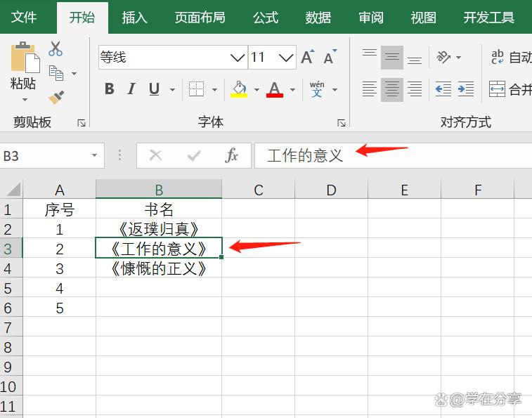Switch to the 审阅 tab
532x418 pixels.
coord(371,18)
